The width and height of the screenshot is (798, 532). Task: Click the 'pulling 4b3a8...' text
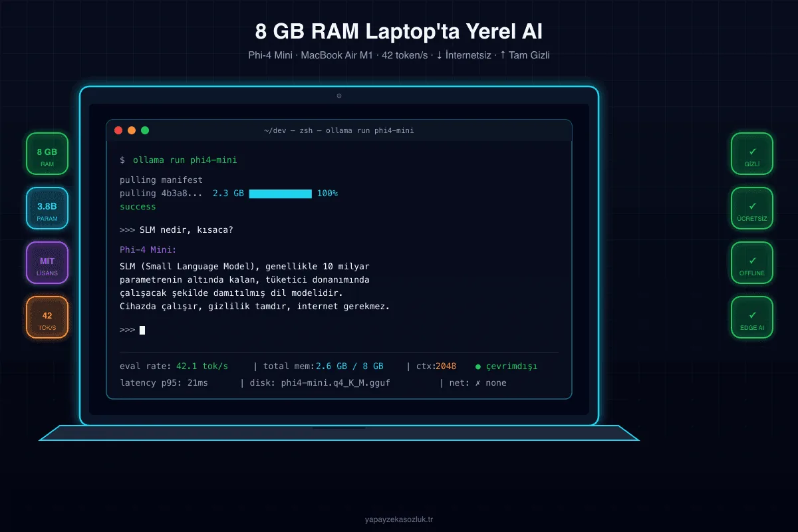point(162,194)
